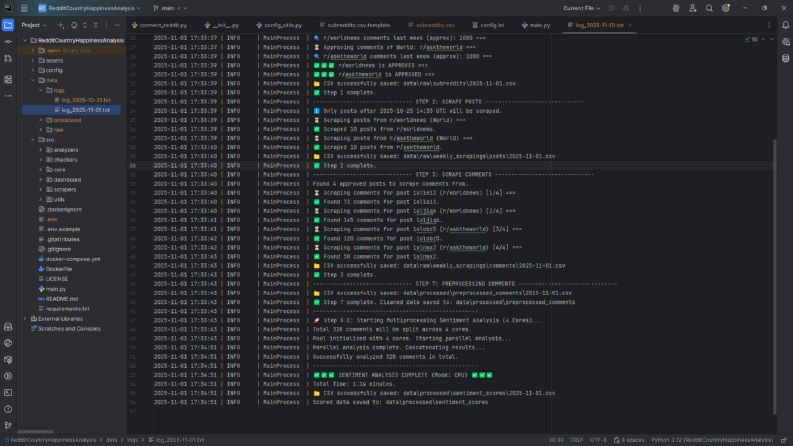Open the Project tool window icon
This screenshot has width=793, height=446.
8,25
